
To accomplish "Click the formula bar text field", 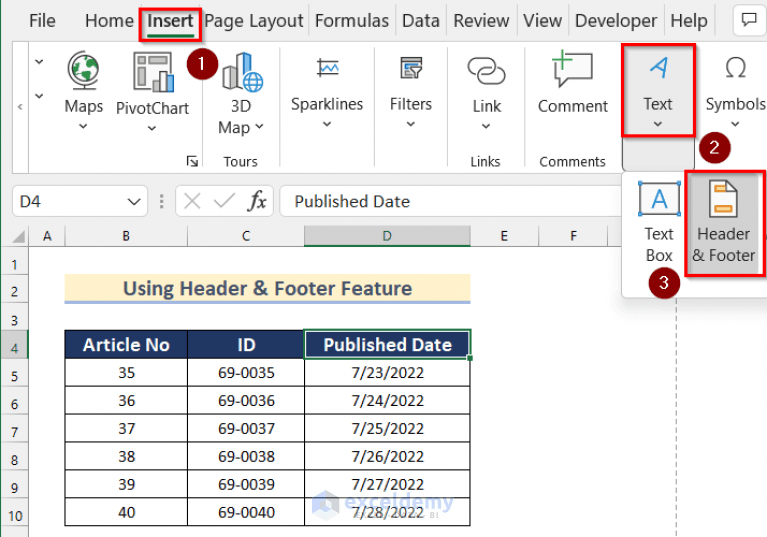I will click(450, 201).
